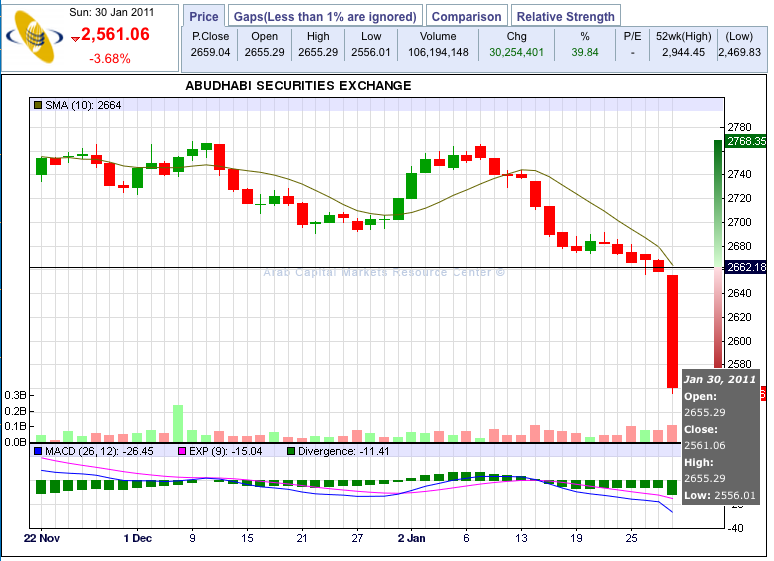Click the 25 date label on axis

point(632,538)
